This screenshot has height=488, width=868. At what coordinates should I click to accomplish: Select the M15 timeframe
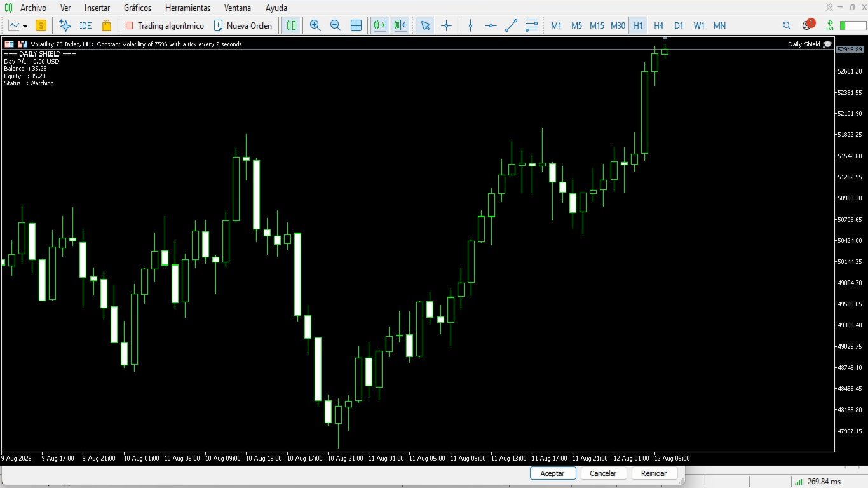tap(597, 25)
